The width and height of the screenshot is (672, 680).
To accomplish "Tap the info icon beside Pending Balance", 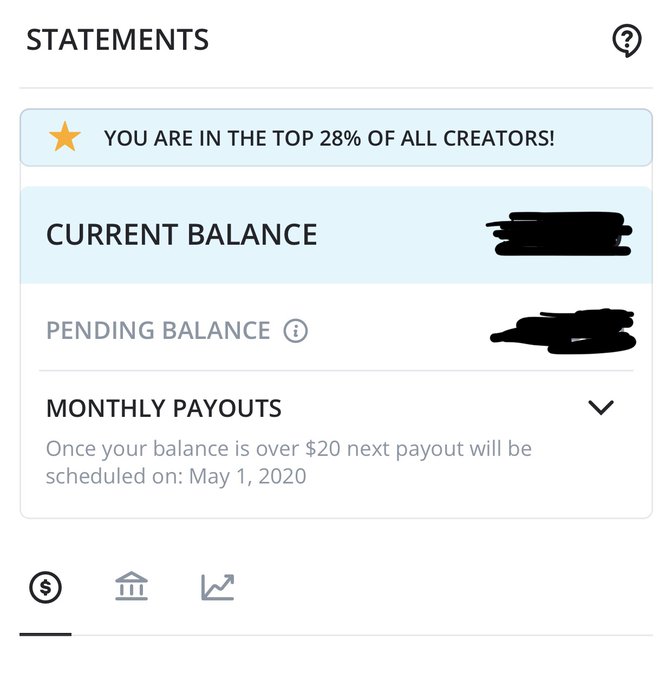I will pyautogui.click(x=296, y=331).
